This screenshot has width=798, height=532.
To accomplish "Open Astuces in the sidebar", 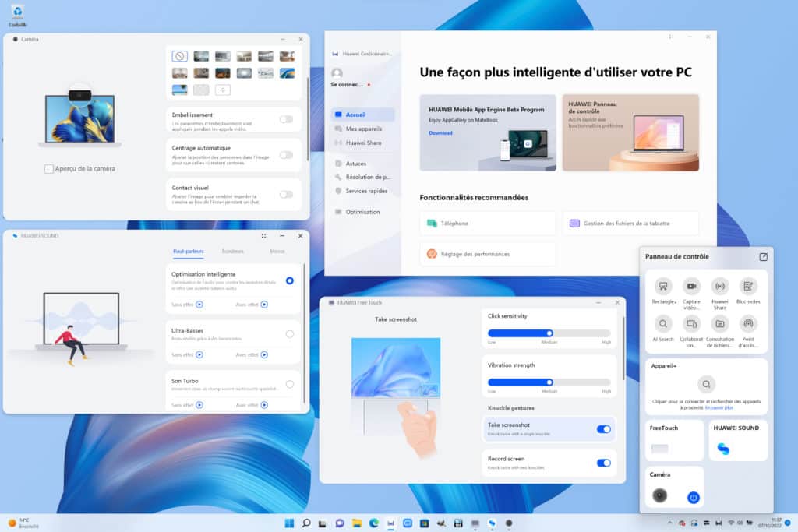I will tap(363, 164).
